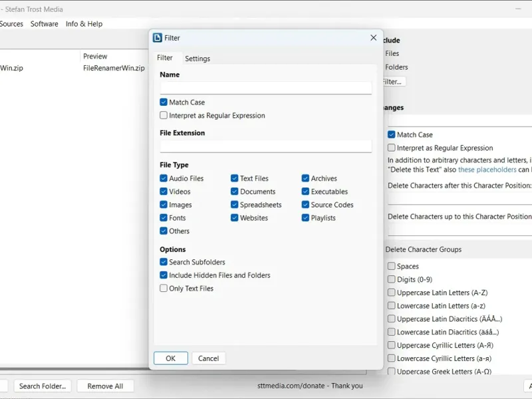Enable Interpret as Regular Expression in Filter dialog
Screen dimensions: 532x399
164,115
